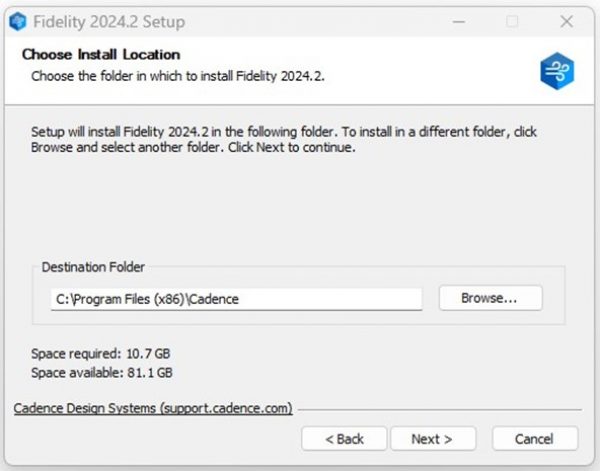Click the "Setup will install Fidelity 2024.2" instruction text
This screenshot has height=471, width=600.
point(284,140)
